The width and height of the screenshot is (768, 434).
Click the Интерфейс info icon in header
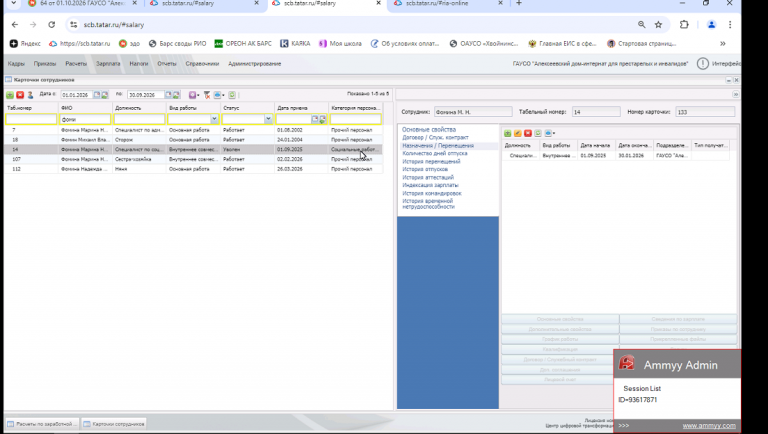[x=702, y=64]
